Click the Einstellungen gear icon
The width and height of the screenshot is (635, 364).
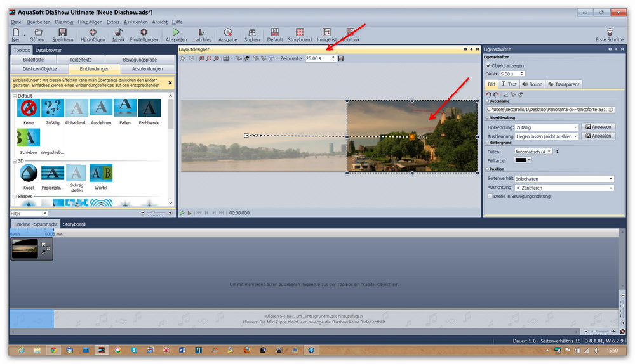pyautogui.click(x=144, y=32)
